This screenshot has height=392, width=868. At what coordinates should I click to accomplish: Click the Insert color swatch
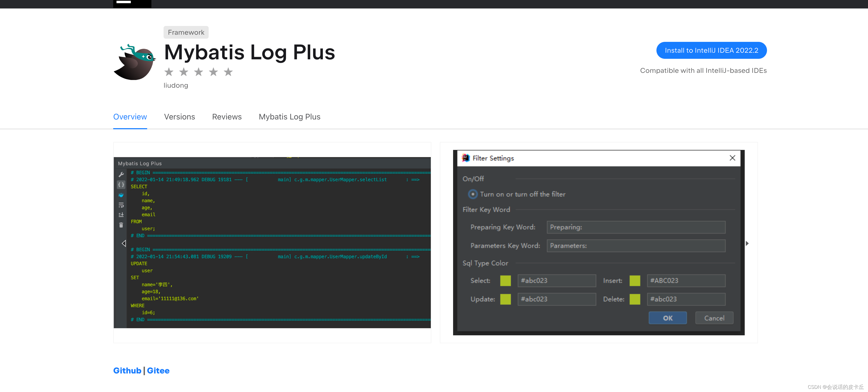pos(635,280)
